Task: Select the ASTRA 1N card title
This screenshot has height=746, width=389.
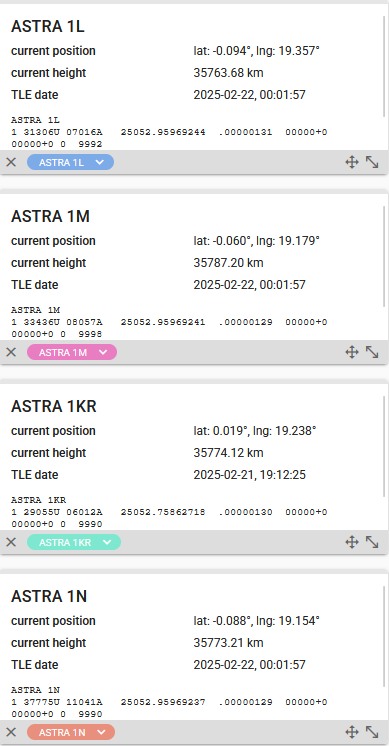Action: click(49, 596)
